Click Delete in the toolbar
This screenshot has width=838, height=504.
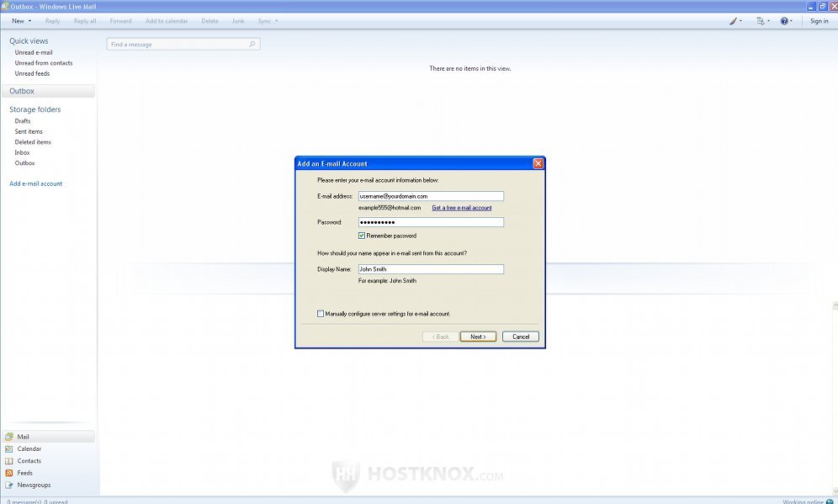click(209, 21)
